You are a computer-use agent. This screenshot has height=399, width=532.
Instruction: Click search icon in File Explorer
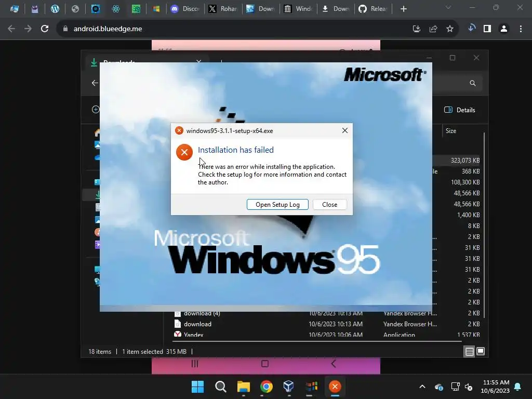(x=472, y=83)
